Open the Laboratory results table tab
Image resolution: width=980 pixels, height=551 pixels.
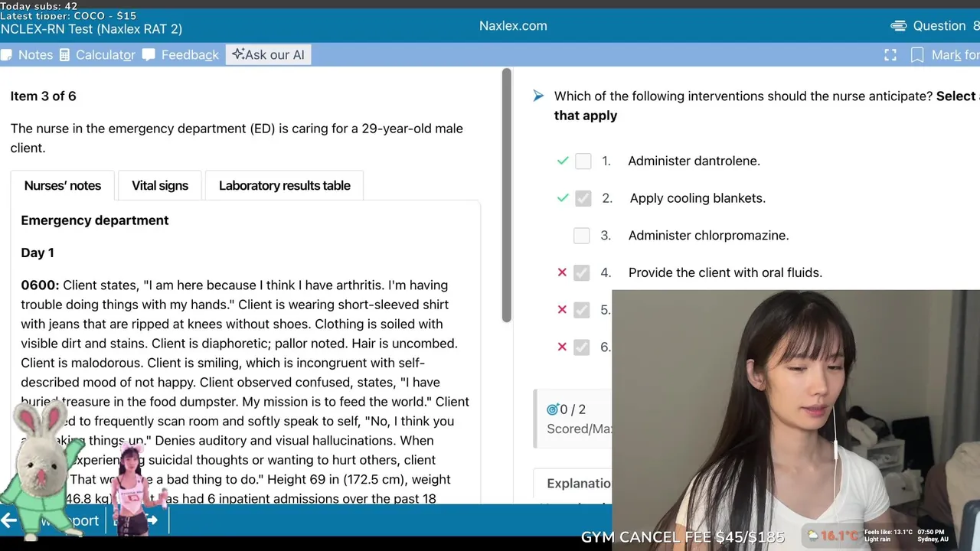point(285,185)
